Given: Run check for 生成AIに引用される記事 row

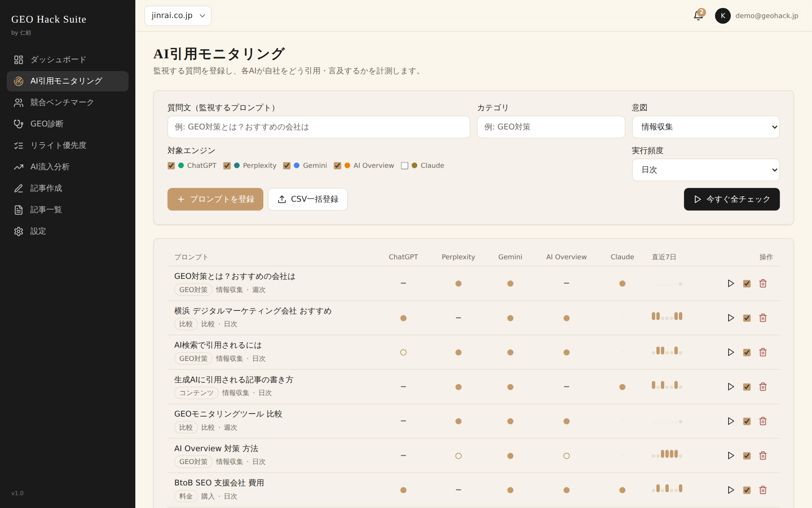Looking at the screenshot, I should click(731, 387).
